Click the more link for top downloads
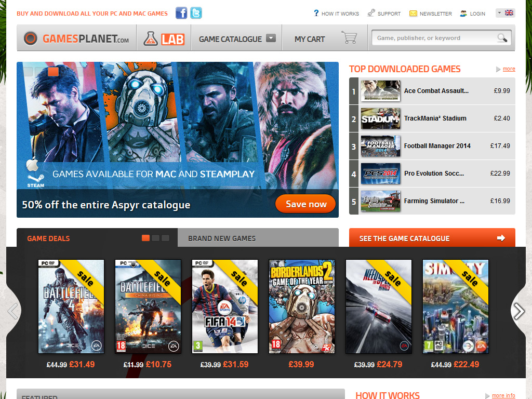The image size is (532, 399). click(x=509, y=69)
